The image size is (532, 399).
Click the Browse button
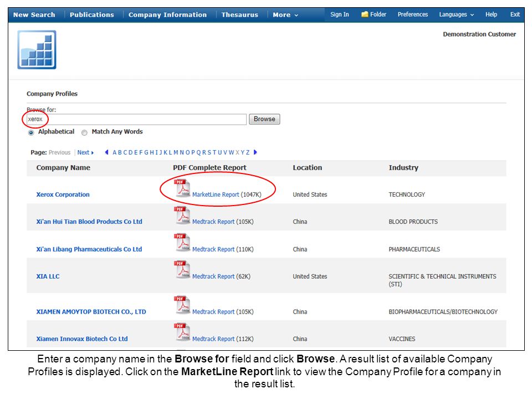pos(264,119)
